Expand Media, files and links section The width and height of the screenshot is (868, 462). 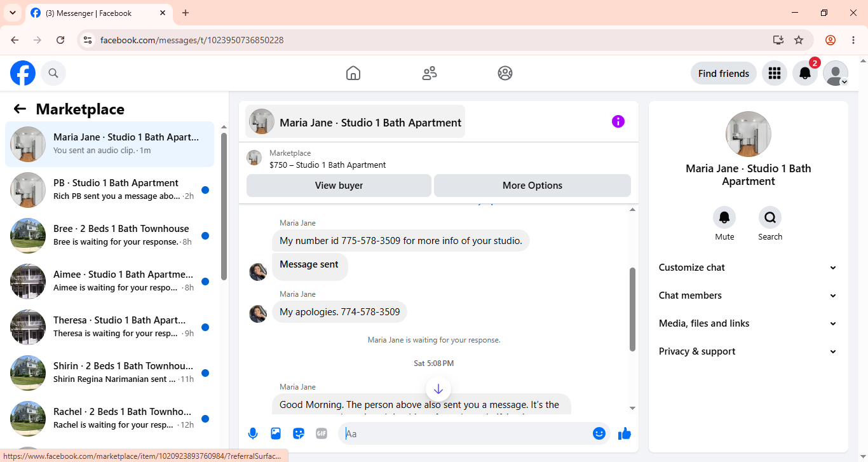[x=748, y=323]
